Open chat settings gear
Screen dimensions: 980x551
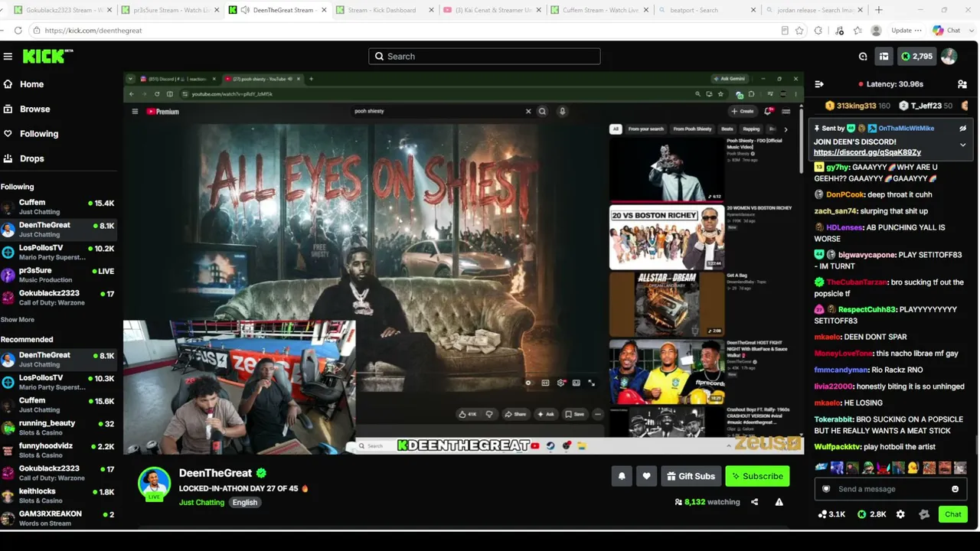pos(900,514)
